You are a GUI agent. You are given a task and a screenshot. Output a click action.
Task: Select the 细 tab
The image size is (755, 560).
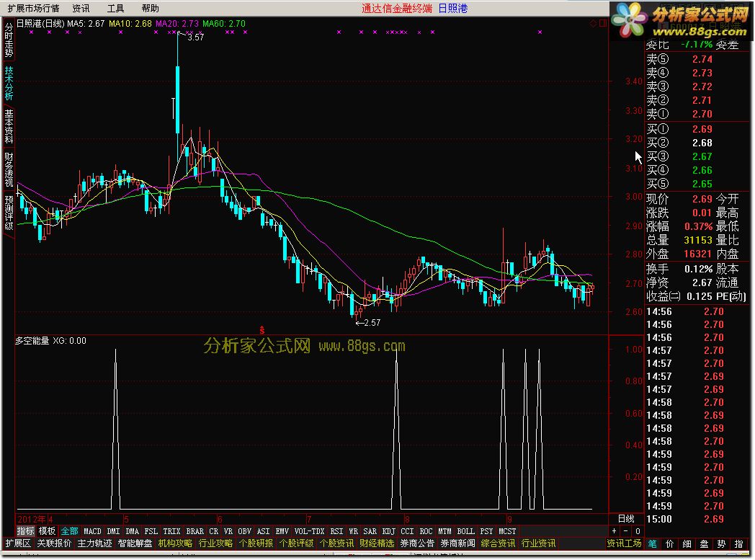pos(687,543)
